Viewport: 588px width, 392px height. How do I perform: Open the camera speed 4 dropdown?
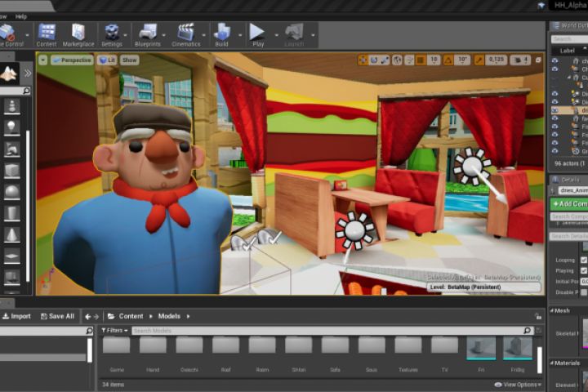[521, 60]
